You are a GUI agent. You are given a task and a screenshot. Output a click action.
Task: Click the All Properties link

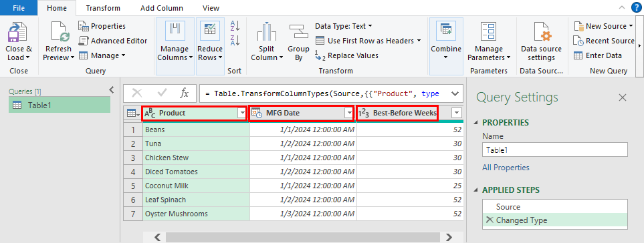[x=506, y=168]
